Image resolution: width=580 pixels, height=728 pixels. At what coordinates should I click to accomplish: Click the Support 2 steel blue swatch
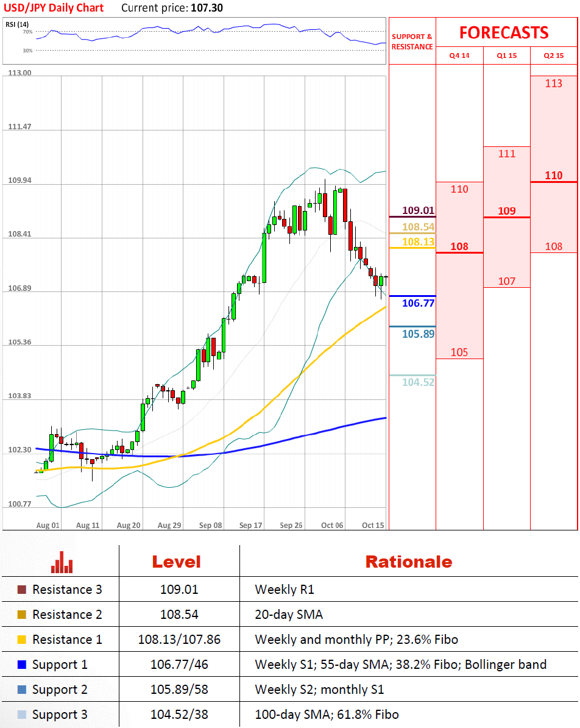22,690
